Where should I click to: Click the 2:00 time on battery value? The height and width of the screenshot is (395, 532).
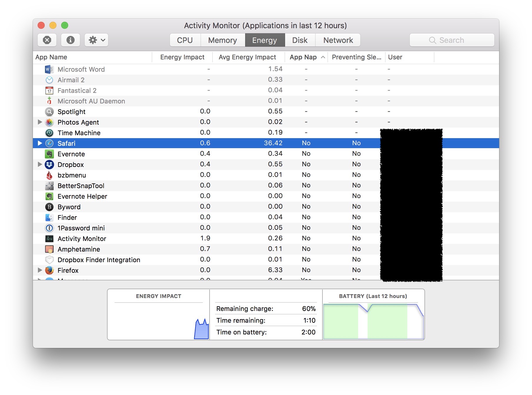tap(308, 332)
